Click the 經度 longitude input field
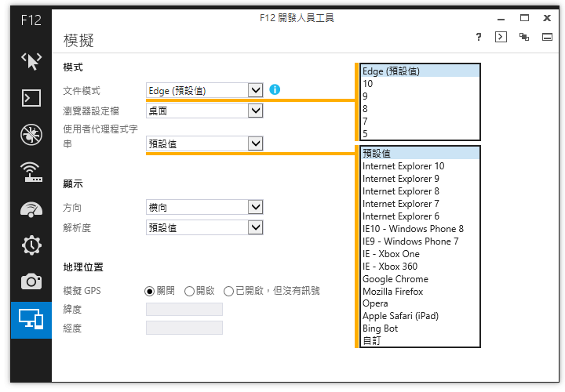This screenshot has width=565, height=392. click(x=184, y=328)
